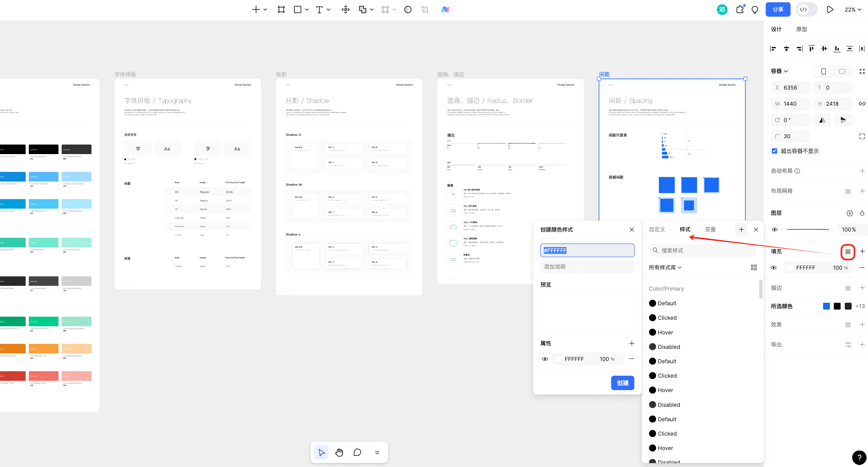The image size is (868, 467).
Task: Select landscape container orientation
Action: pos(842,71)
